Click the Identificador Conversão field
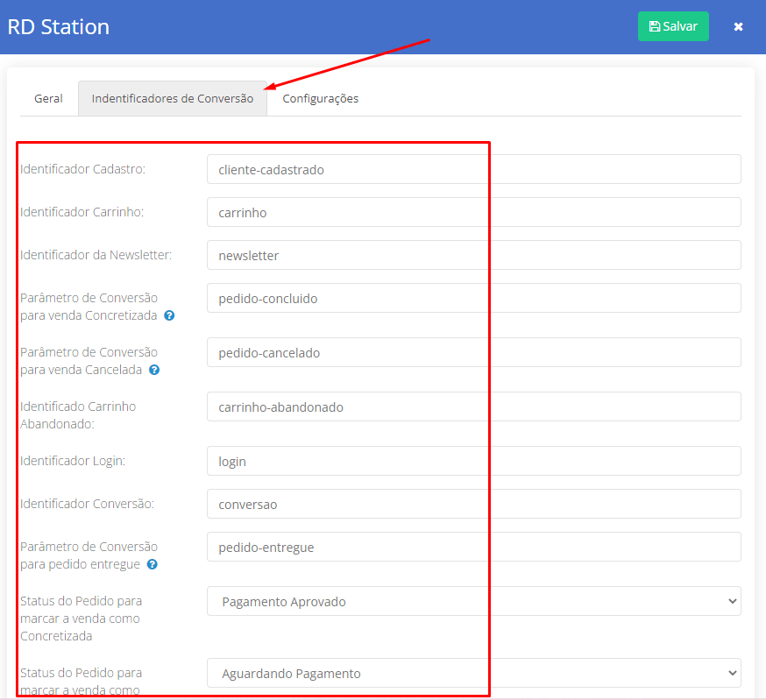Viewport: 766px width, 700px height. click(x=474, y=504)
